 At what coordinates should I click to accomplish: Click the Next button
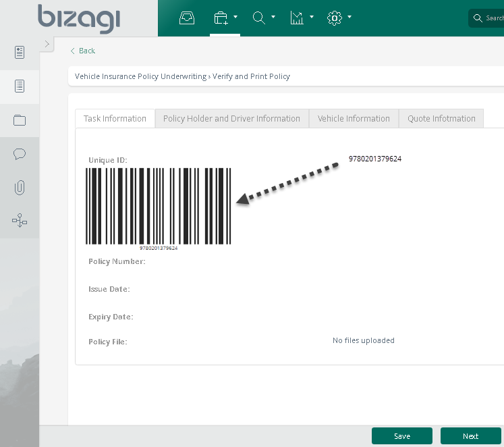tap(470, 436)
